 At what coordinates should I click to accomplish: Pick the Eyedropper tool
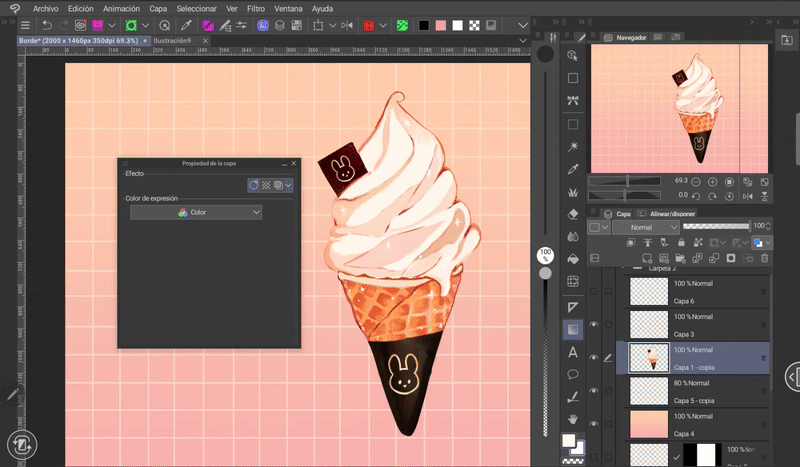(x=573, y=169)
